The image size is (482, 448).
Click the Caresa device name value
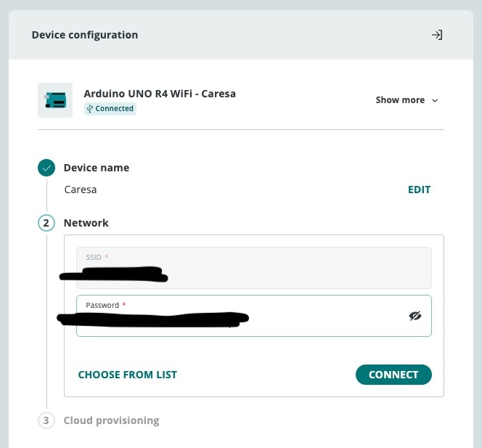[81, 190]
